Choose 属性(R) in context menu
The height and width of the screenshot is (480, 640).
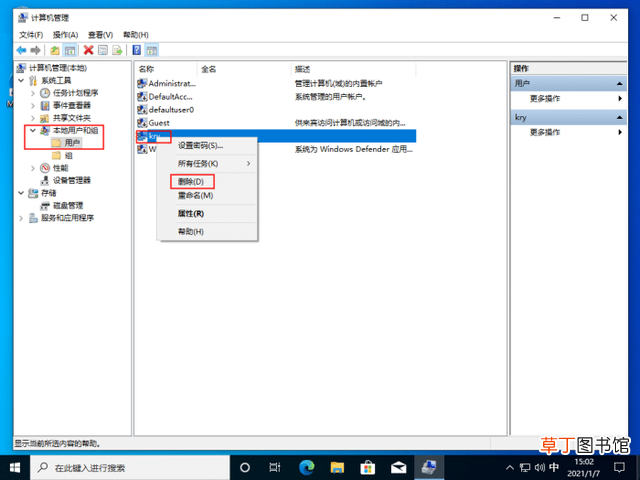tap(207, 213)
